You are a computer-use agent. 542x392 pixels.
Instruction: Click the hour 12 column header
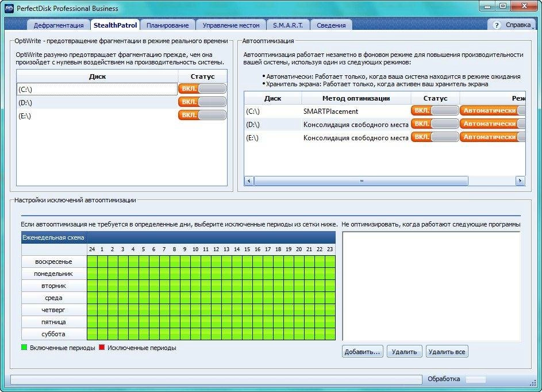[216, 249]
